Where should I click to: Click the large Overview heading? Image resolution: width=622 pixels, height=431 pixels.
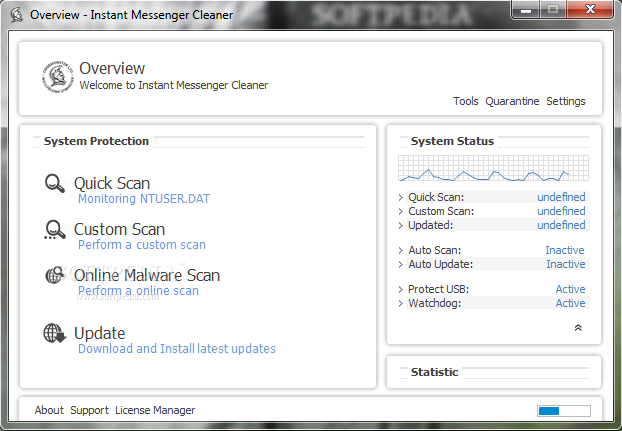coord(112,68)
